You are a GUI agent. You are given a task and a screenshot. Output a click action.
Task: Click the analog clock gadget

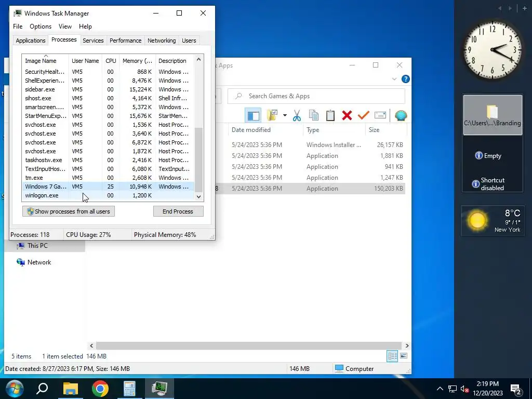(x=493, y=50)
